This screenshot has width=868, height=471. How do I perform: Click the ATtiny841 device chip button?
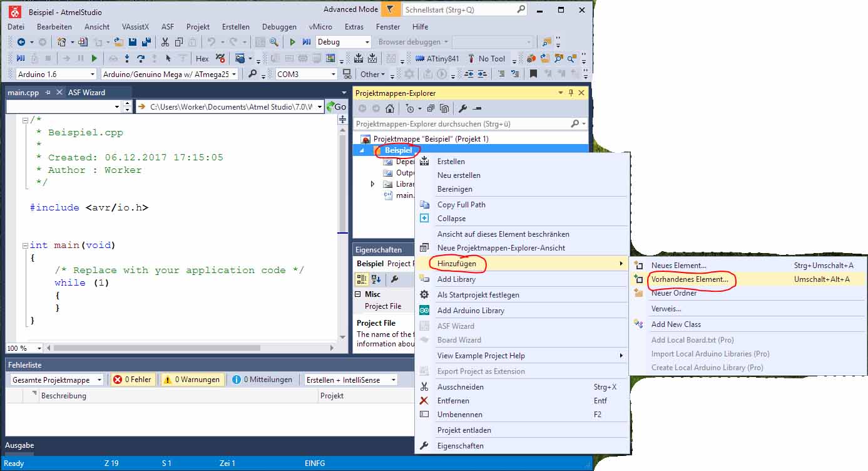point(437,58)
